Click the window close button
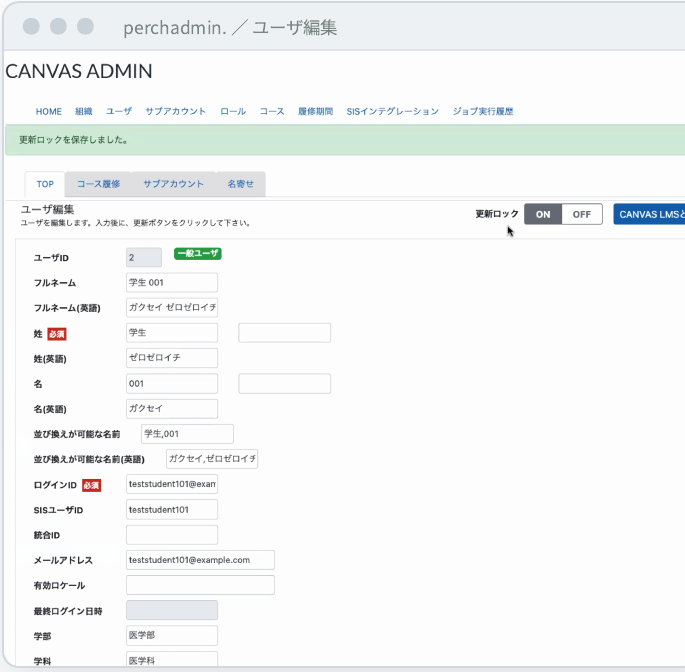Viewport: 685px width, 672px height. click(31, 26)
